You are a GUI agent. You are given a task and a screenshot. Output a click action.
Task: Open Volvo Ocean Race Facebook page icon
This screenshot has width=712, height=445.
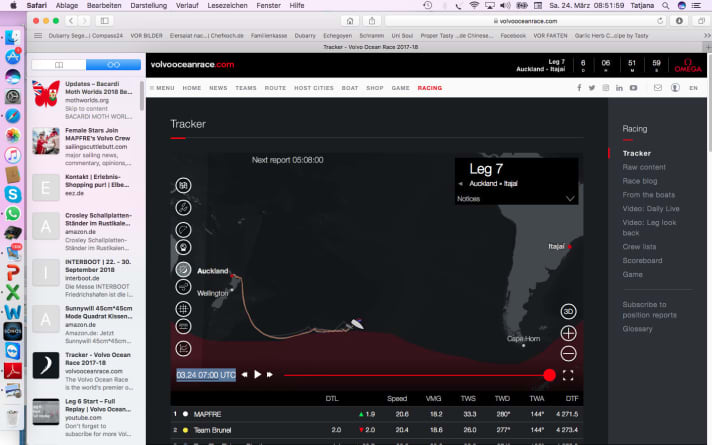click(x=579, y=88)
